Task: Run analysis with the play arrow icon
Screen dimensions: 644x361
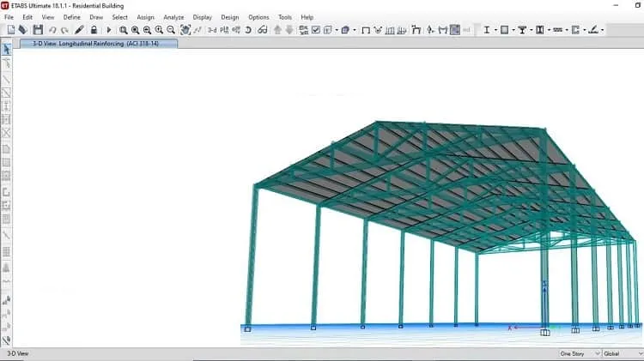Action: point(109,30)
